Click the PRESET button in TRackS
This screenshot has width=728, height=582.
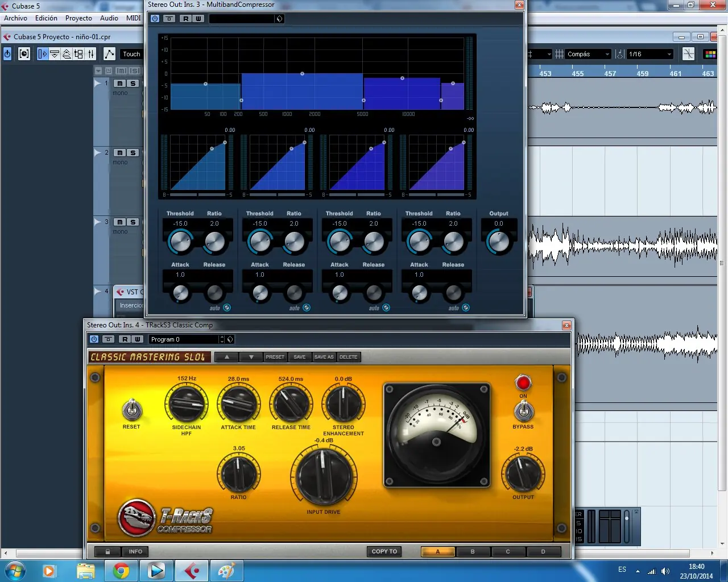tap(275, 357)
